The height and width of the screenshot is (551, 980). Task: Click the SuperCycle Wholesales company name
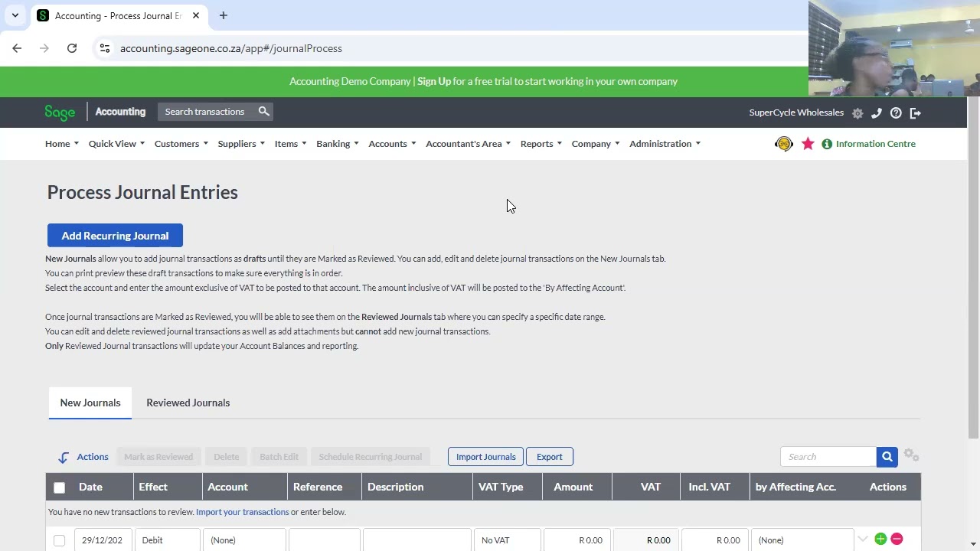(x=796, y=112)
